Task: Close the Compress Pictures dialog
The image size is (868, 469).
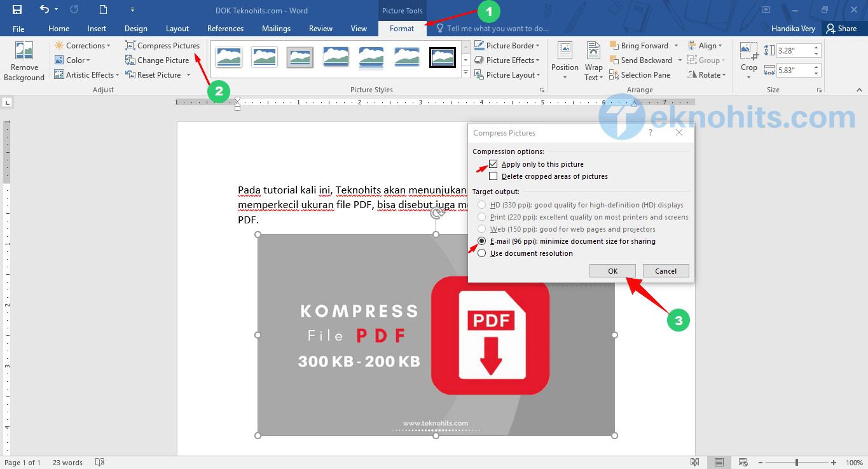Action: (679, 133)
